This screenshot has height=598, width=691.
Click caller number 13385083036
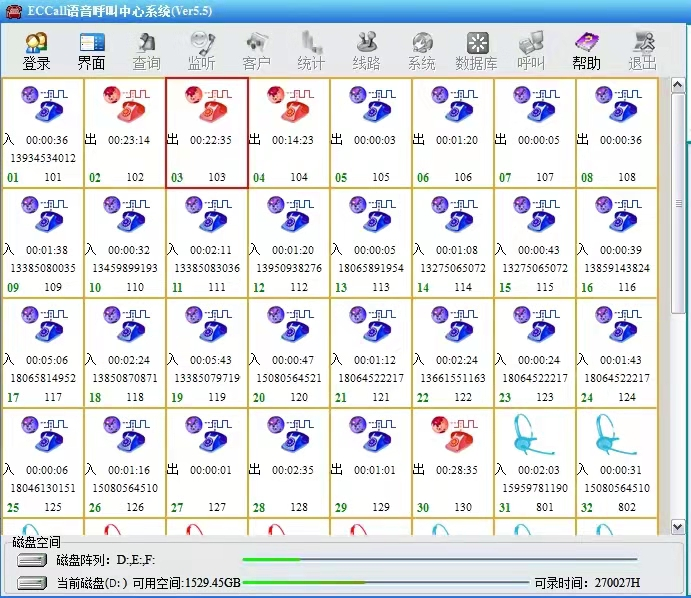(207, 268)
